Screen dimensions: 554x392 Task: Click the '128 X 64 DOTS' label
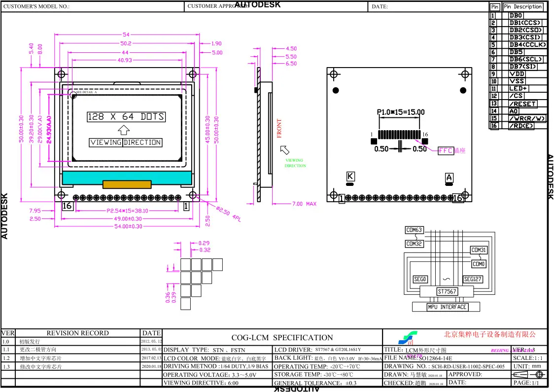pyautogui.click(x=126, y=117)
